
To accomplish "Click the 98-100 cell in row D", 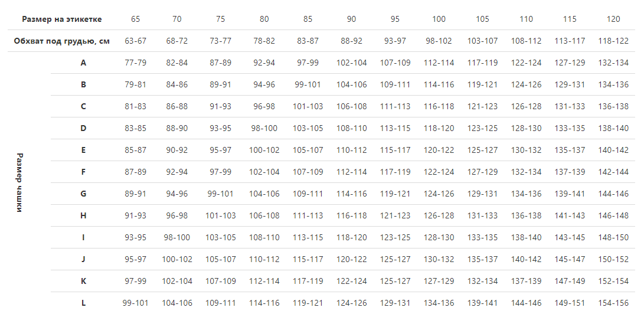I will (x=264, y=128).
